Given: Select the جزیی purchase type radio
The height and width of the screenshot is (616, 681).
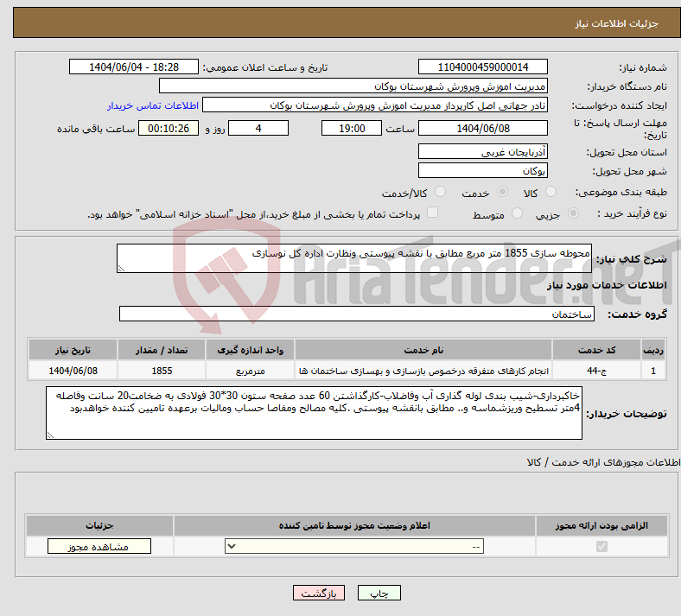Looking at the screenshot, I should point(573,213).
